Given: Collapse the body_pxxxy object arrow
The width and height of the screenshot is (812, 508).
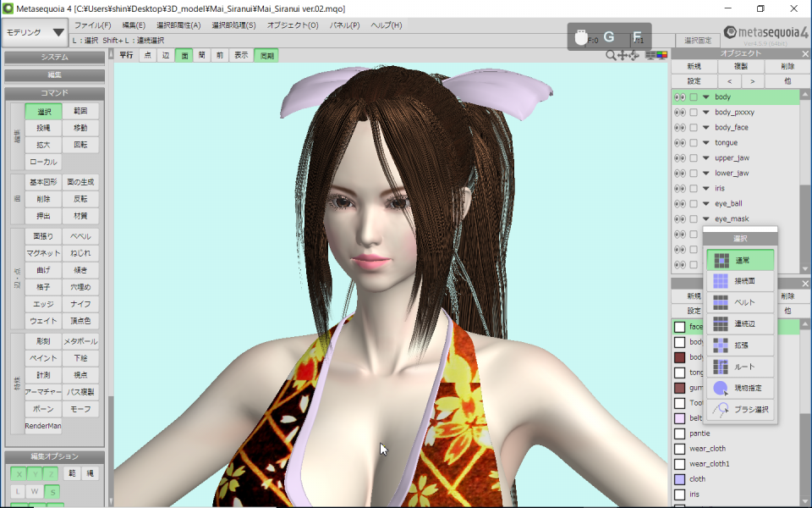Looking at the screenshot, I should [705, 112].
